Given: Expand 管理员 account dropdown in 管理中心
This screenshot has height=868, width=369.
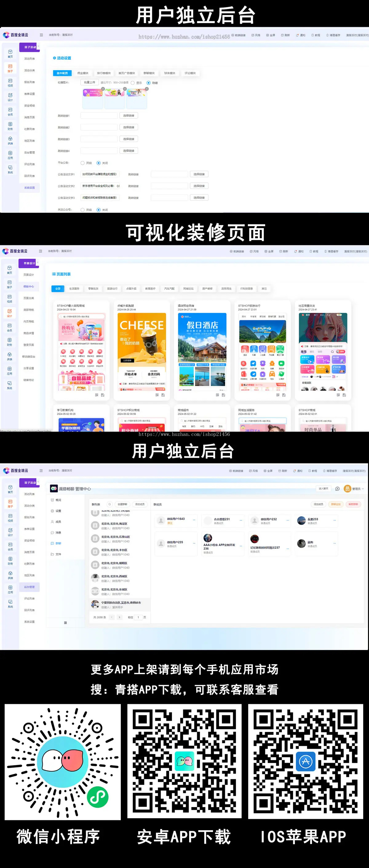Looking at the screenshot, I should [x=354, y=489].
